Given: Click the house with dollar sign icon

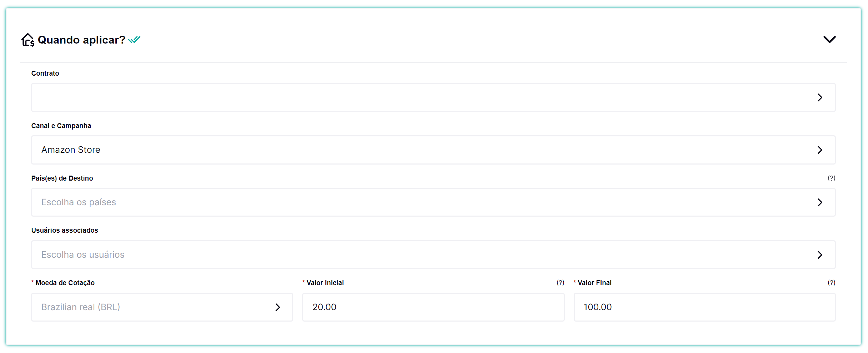Looking at the screenshot, I should [x=28, y=40].
